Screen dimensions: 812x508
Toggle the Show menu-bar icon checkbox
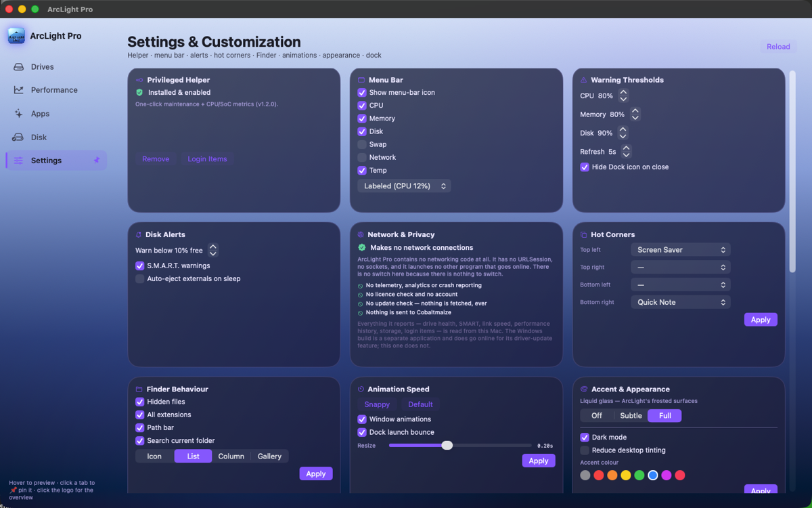click(362, 93)
